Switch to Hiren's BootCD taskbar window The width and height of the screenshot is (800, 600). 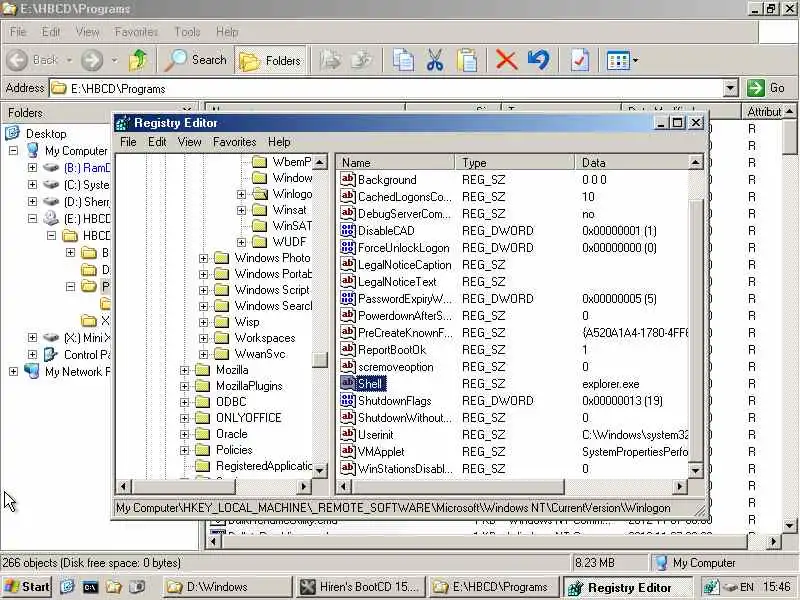click(x=361, y=587)
